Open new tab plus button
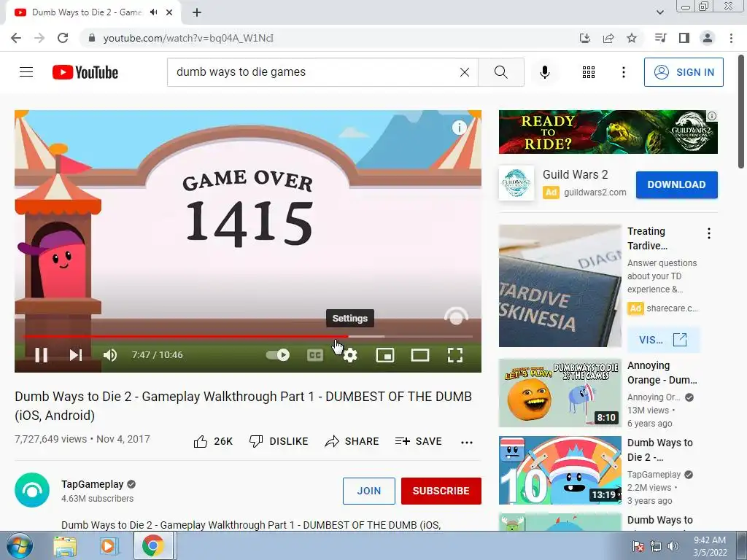 197,12
